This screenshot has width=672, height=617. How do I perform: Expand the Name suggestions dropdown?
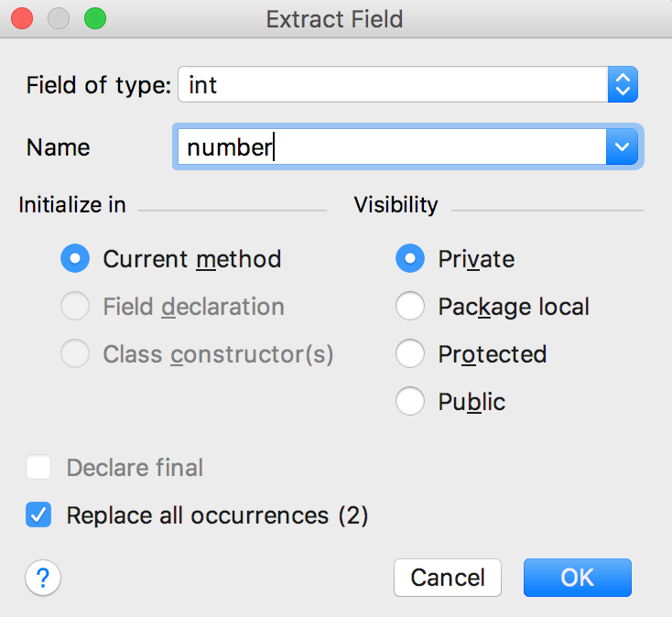[622, 146]
